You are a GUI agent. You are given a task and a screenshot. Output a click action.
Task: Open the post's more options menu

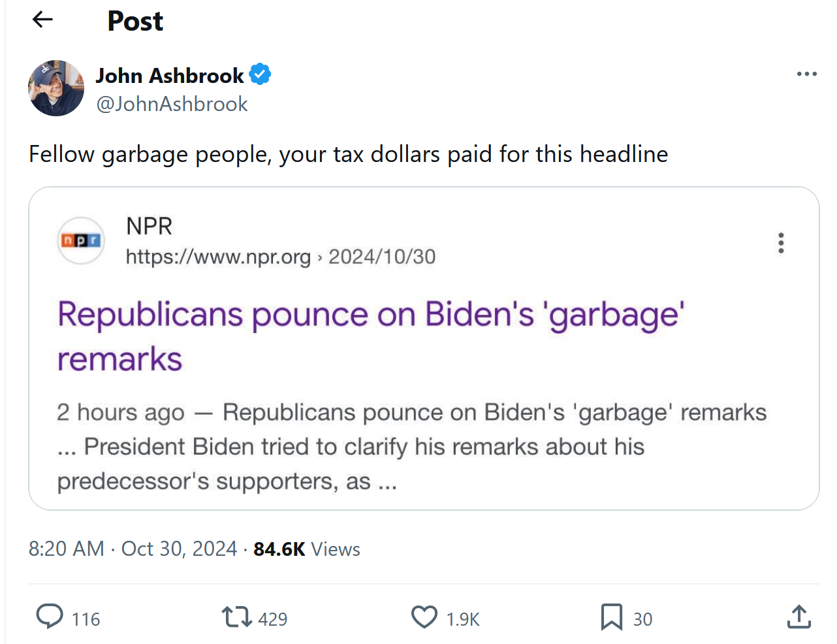coord(806,74)
